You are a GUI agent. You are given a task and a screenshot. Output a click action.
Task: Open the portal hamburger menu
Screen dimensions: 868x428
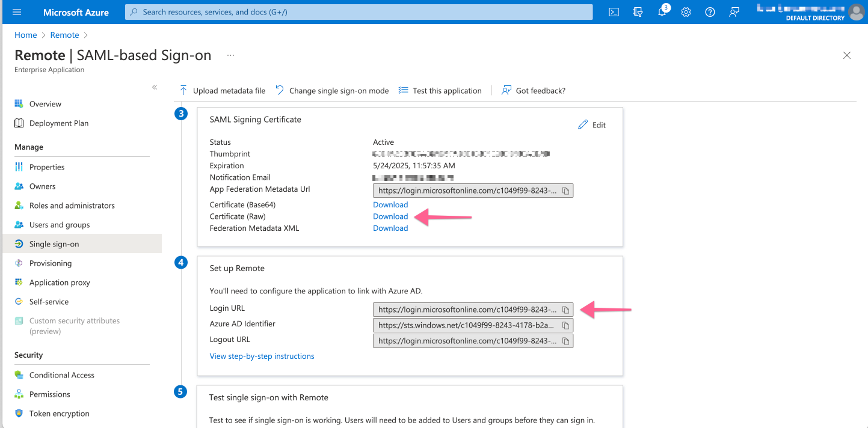(x=16, y=12)
